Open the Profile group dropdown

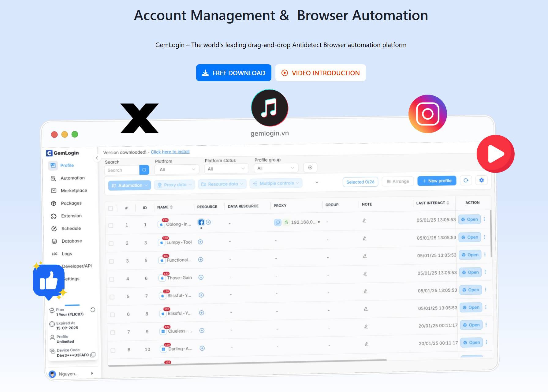pos(276,168)
